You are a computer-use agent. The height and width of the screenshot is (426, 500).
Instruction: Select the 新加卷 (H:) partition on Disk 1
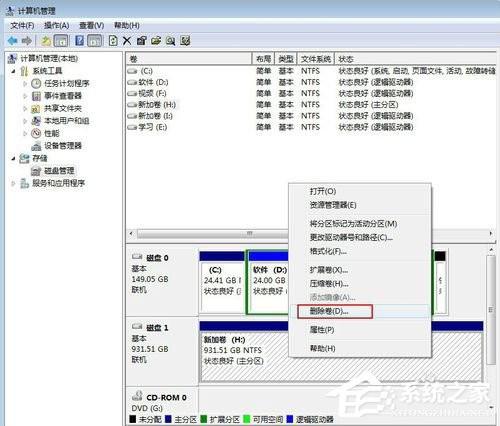click(341, 352)
